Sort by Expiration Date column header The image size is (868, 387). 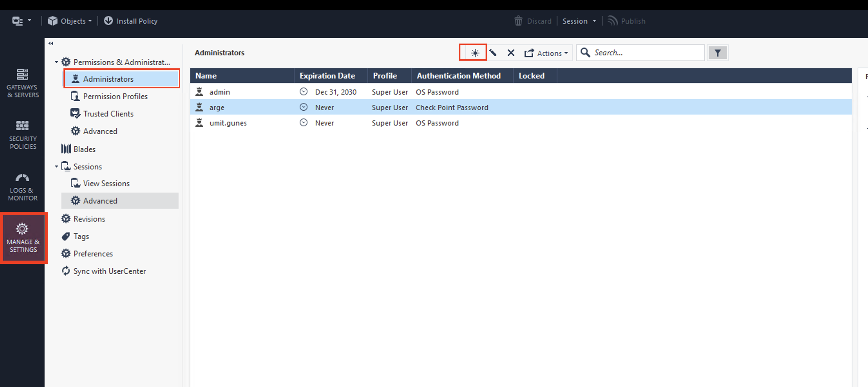tap(331, 75)
